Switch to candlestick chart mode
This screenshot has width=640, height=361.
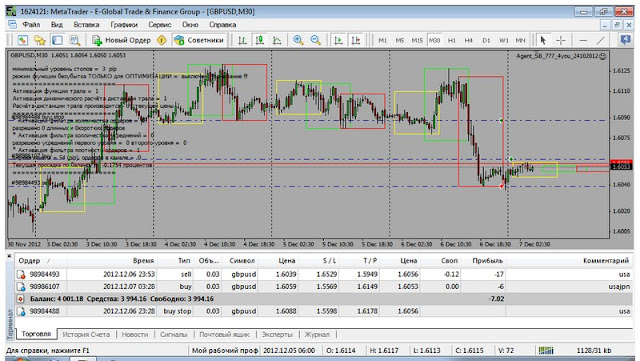(x=259, y=40)
